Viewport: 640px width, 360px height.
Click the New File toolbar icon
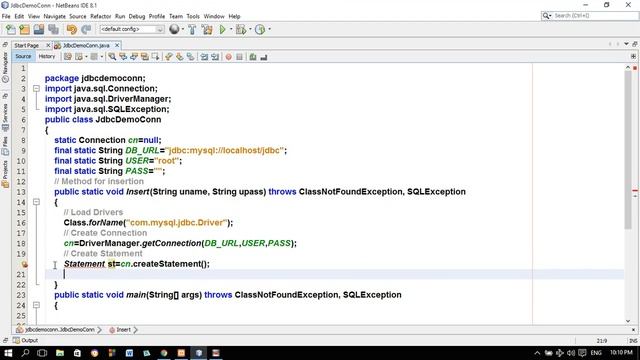tap(11, 29)
